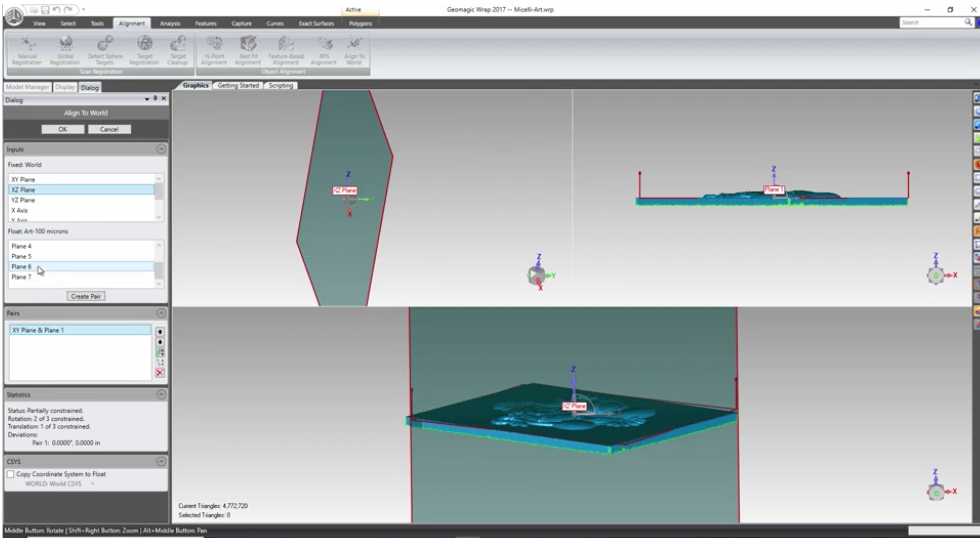Image resolution: width=980 pixels, height=538 pixels.
Task: Open the quick access toolbar customize arrow
Action: [x=83, y=10]
